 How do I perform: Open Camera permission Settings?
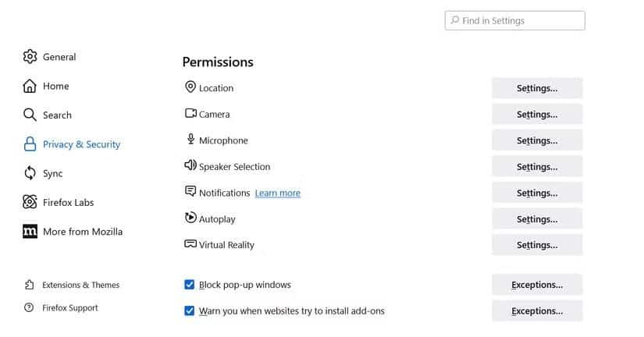[x=537, y=115]
